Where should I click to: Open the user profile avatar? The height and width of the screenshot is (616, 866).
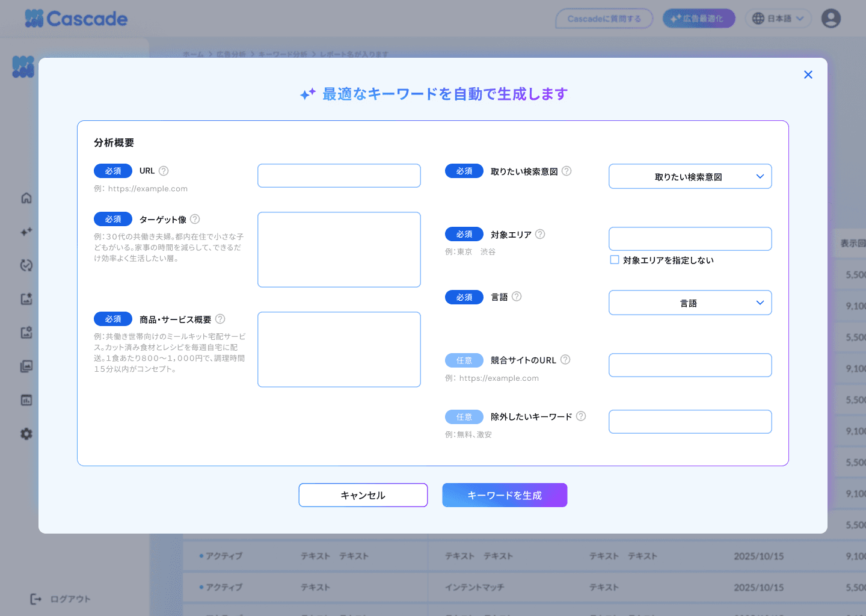pos(831,19)
